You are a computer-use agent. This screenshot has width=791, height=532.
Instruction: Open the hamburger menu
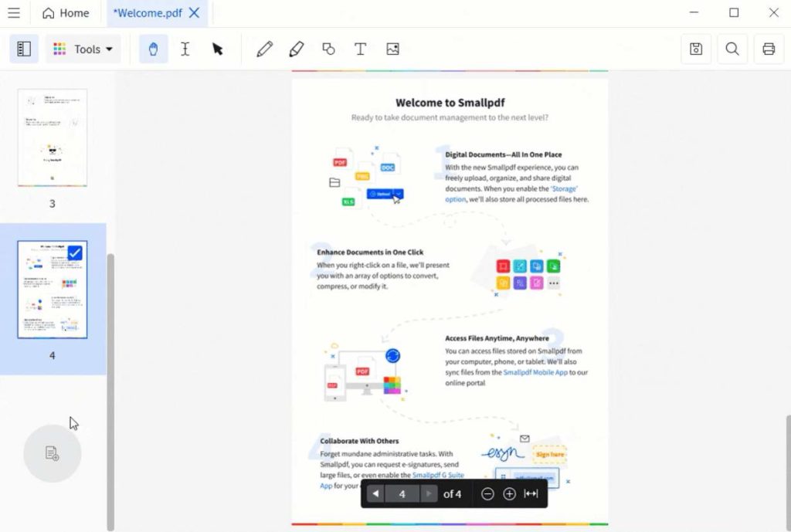(x=14, y=12)
